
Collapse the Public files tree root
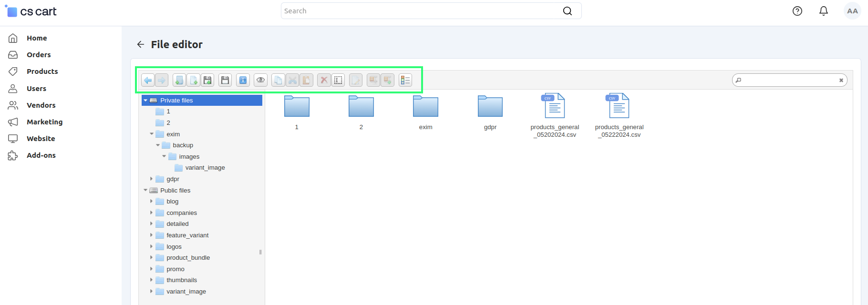145,190
